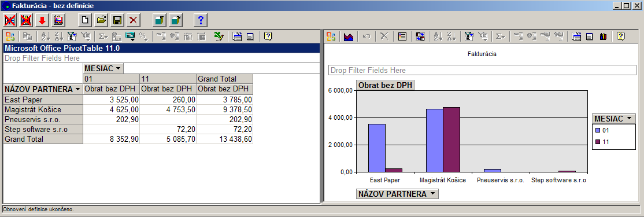644x217 pixels.
Task: Click the Obrat bez DPH chart field button
Action: click(385, 86)
